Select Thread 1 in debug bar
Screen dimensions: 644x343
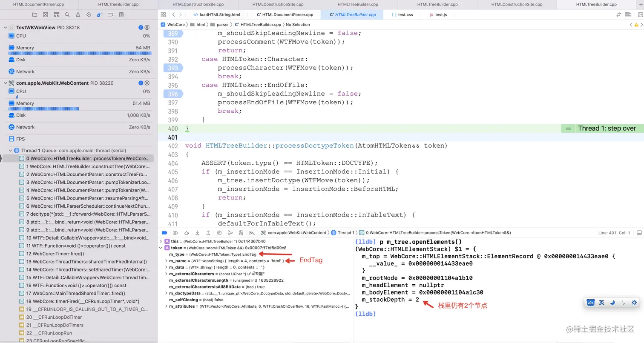(342, 233)
